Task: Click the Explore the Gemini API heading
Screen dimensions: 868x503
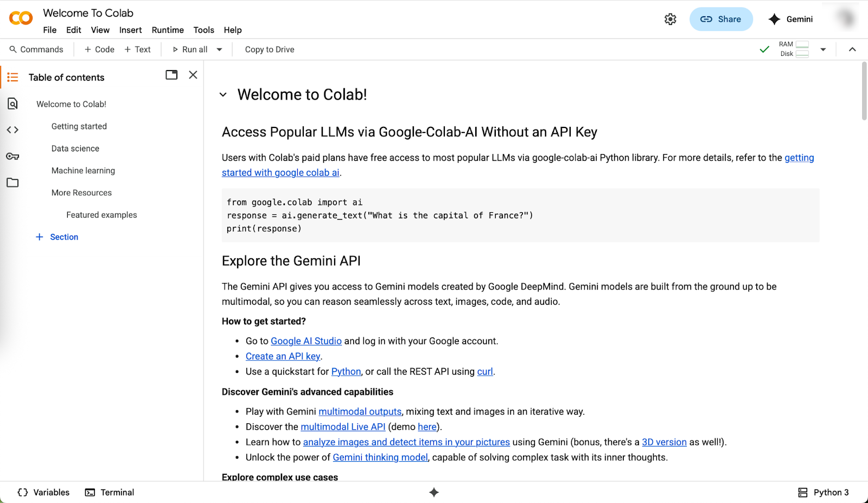Action: click(291, 261)
